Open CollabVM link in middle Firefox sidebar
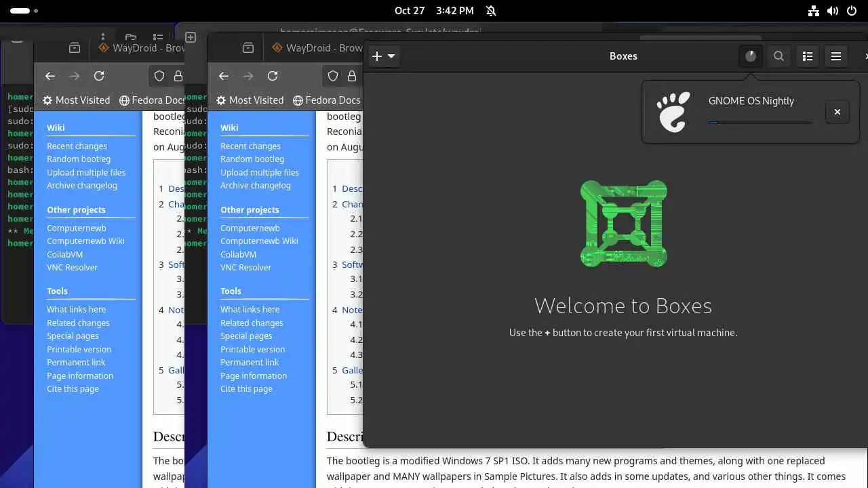Screen dimensions: 868x488 point(238,254)
